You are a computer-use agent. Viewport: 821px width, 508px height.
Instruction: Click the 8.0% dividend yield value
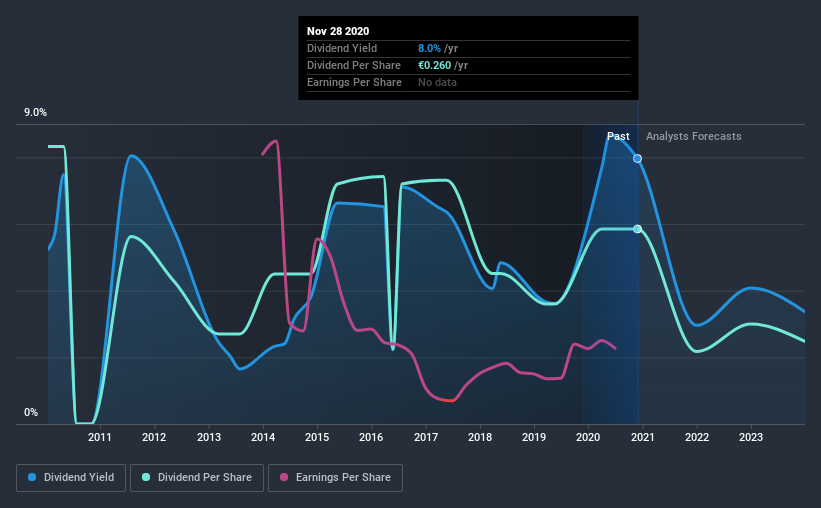tap(429, 48)
